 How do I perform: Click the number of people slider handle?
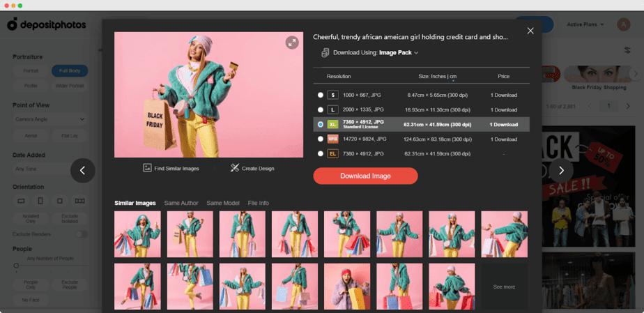(x=17, y=266)
